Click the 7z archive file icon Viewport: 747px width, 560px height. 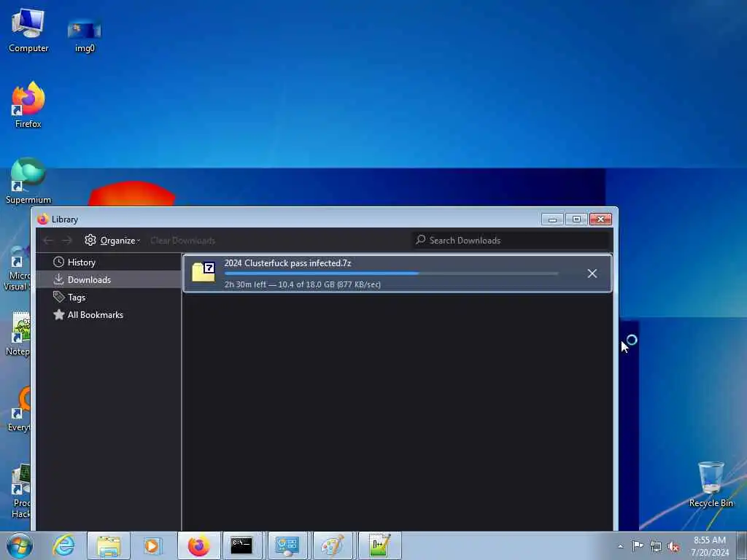point(204,272)
